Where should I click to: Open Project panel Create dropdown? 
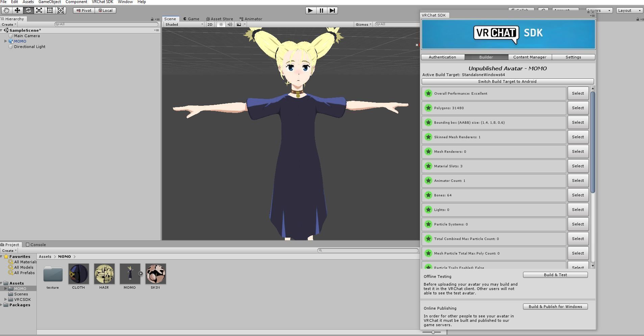tap(9, 250)
